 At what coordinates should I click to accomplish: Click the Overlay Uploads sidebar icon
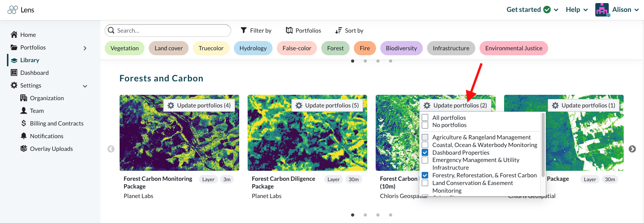[x=24, y=149]
